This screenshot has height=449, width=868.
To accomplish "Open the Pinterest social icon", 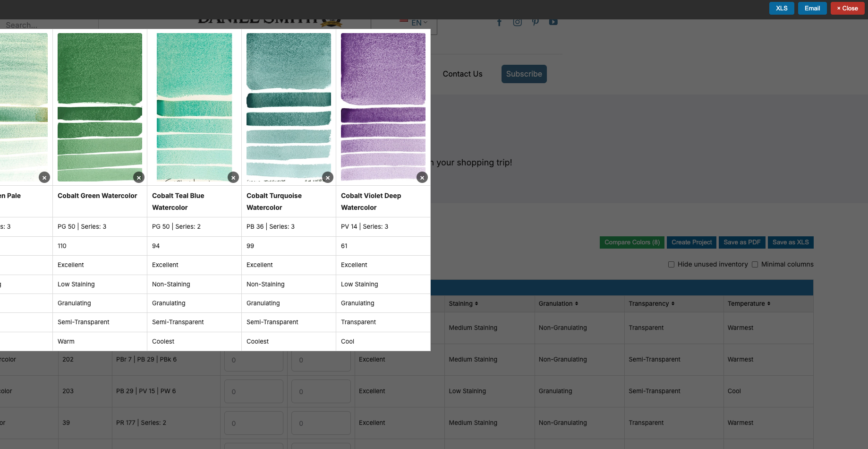I will [535, 22].
